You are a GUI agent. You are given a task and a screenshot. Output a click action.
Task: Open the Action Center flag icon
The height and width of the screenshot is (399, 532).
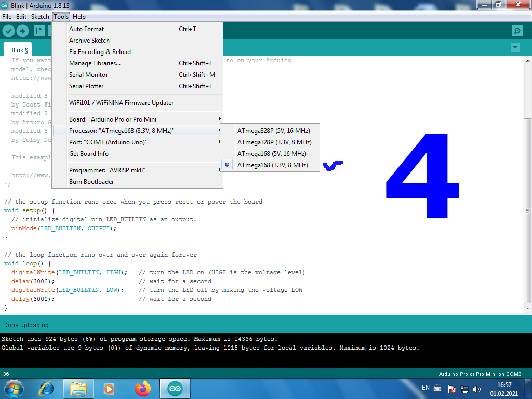[x=451, y=389]
